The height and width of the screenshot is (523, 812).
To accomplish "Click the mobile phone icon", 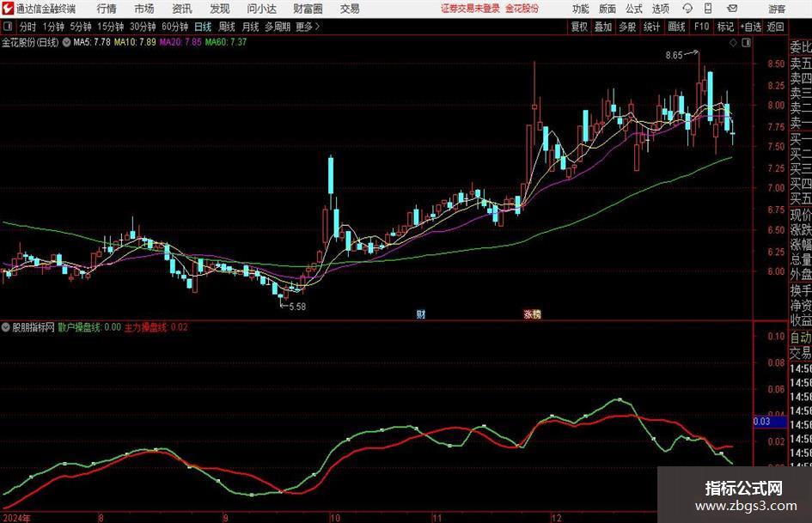I will (708, 9).
